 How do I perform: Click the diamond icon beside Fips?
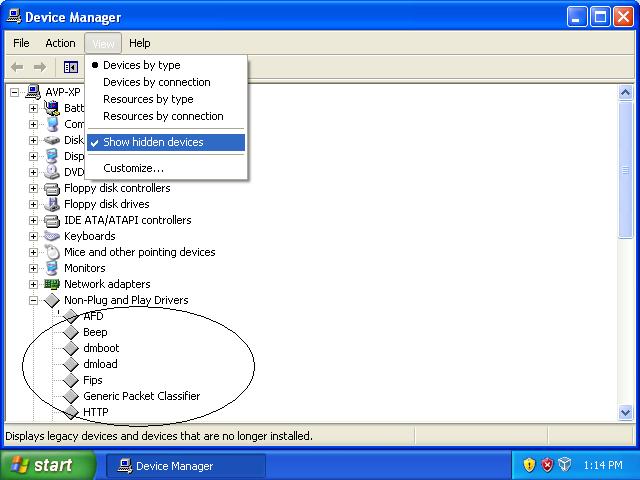tap(71, 380)
